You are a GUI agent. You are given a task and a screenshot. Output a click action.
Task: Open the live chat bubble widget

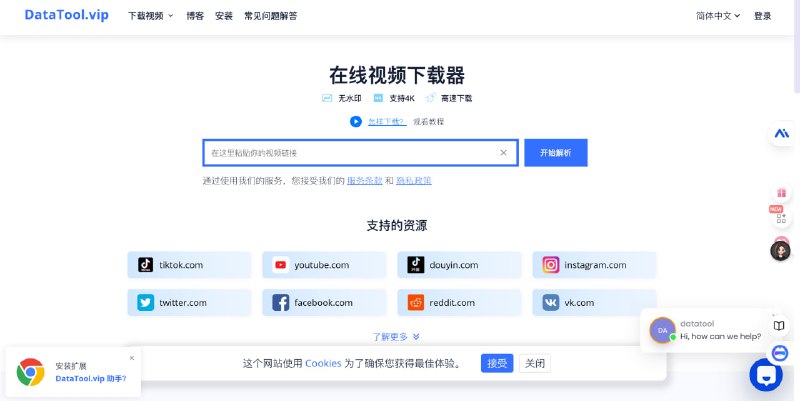tap(765, 375)
